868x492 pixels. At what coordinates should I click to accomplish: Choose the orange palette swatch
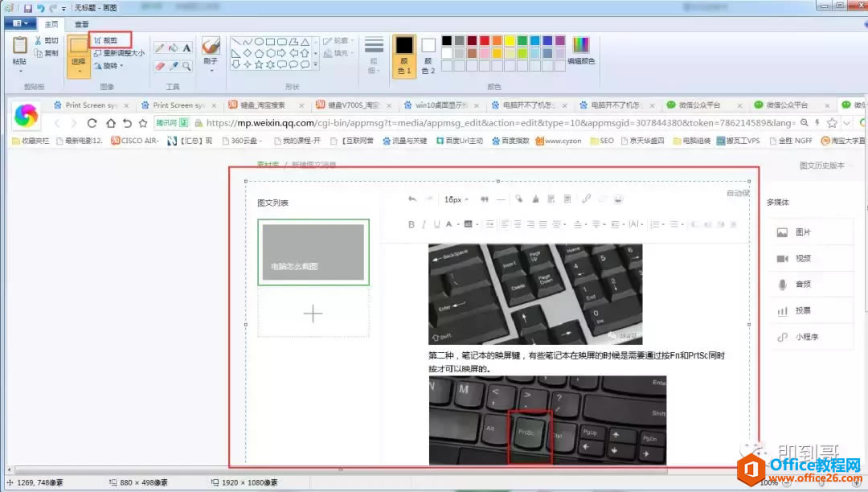point(497,40)
